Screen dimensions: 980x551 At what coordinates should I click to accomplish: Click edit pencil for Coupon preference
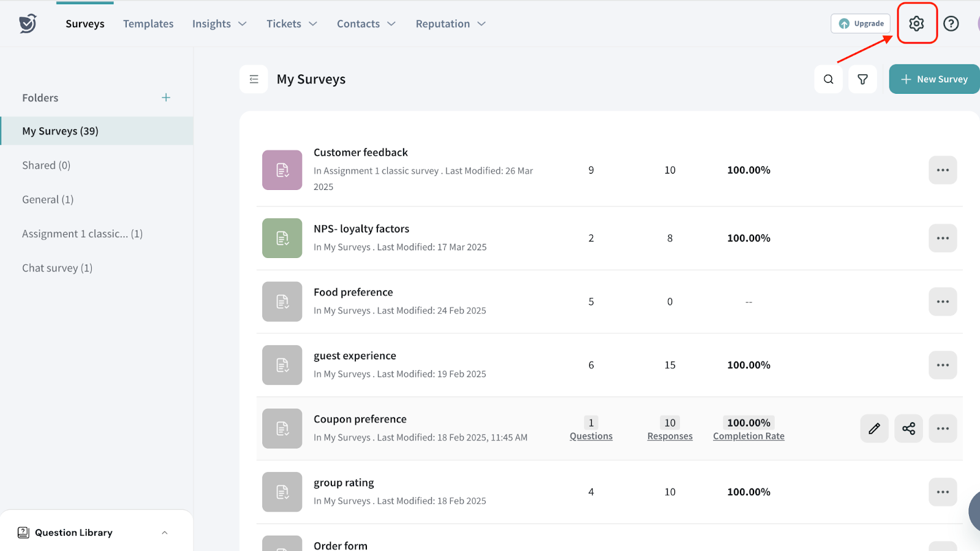(874, 428)
